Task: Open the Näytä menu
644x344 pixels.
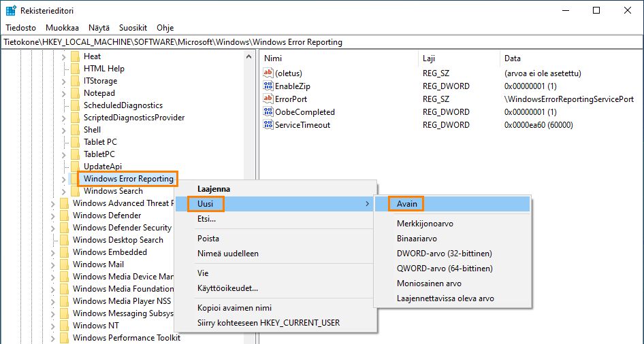Action: [99, 28]
